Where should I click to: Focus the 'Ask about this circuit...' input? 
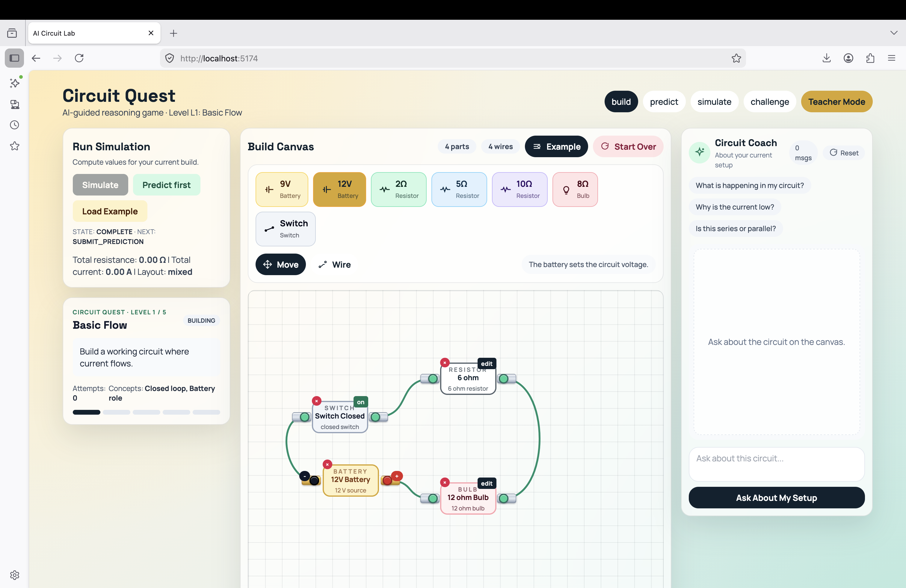(777, 464)
